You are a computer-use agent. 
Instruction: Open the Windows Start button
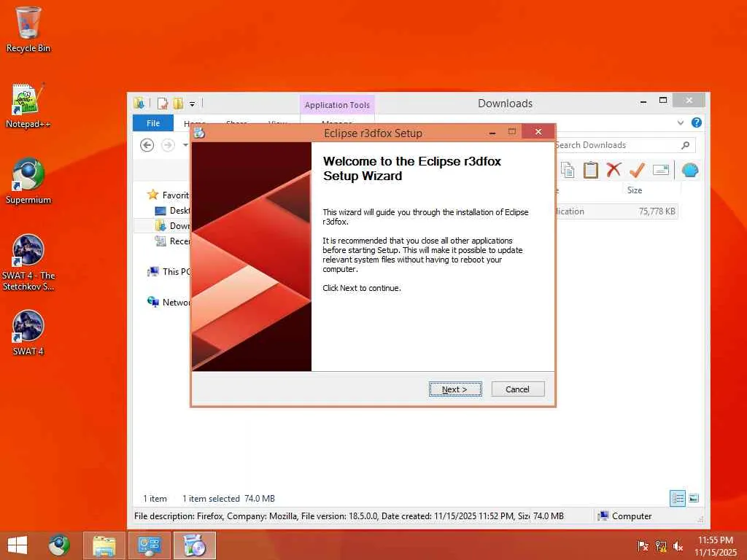pyautogui.click(x=18, y=545)
